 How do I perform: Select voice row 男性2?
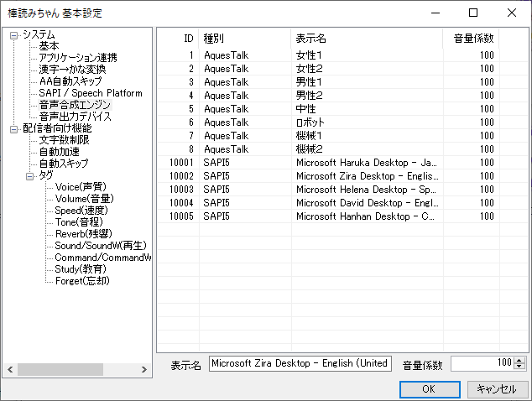342,96
